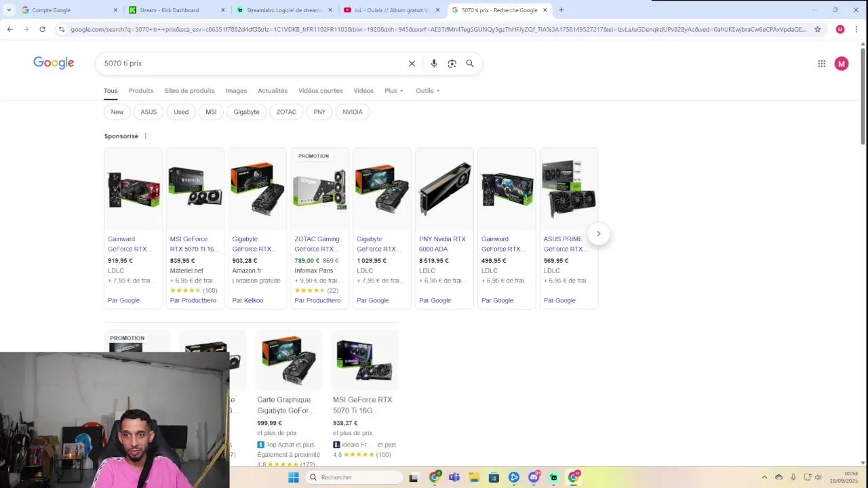Viewport: 868px width, 488px height.
Task: Open Microsoft Teams from the taskbar
Action: click(x=454, y=477)
